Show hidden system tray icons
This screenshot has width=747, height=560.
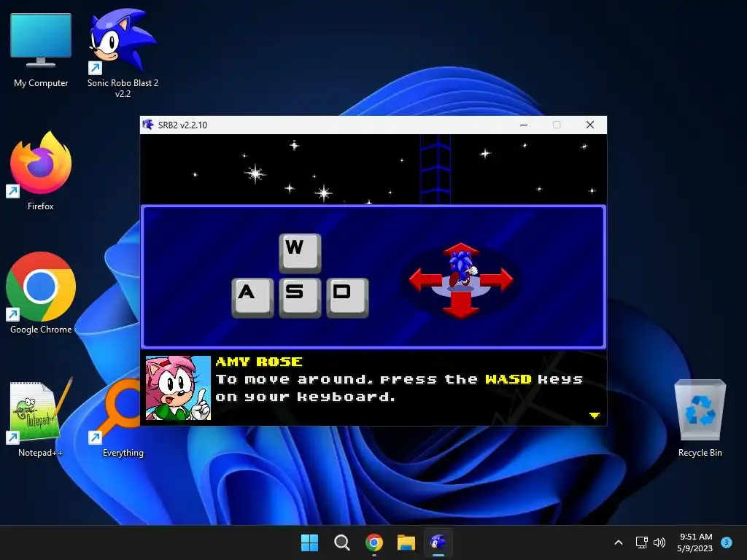pos(619,542)
